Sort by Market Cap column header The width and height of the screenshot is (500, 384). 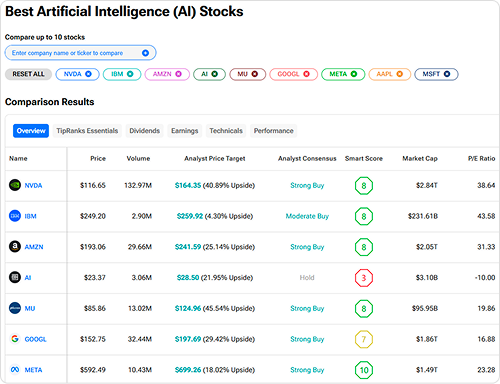tap(420, 158)
